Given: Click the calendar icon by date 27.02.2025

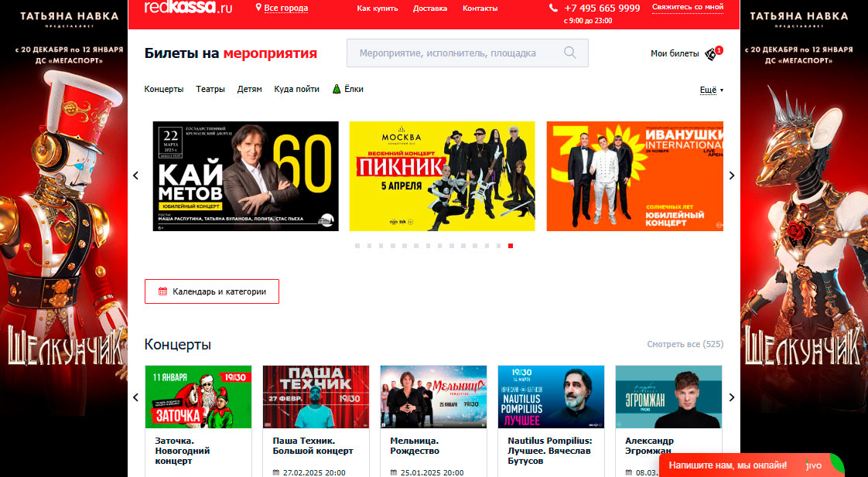Looking at the screenshot, I should click(x=276, y=472).
